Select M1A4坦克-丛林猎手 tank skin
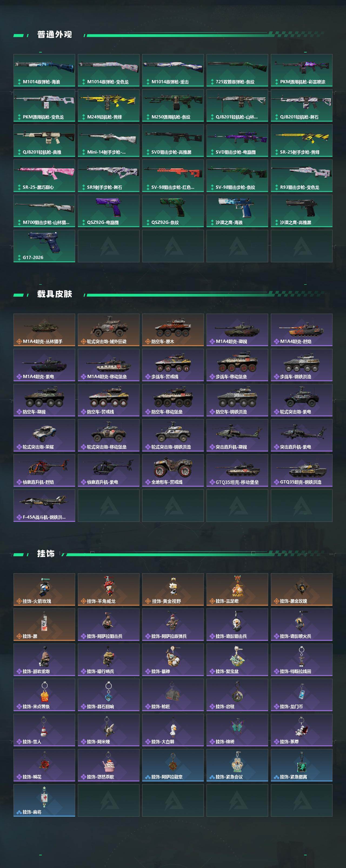The width and height of the screenshot is (346, 868). click(44, 330)
